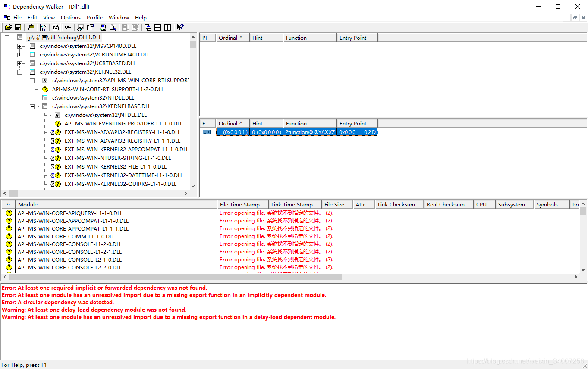
Task: Open the Options menu
Action: click(x=71, y=17)
